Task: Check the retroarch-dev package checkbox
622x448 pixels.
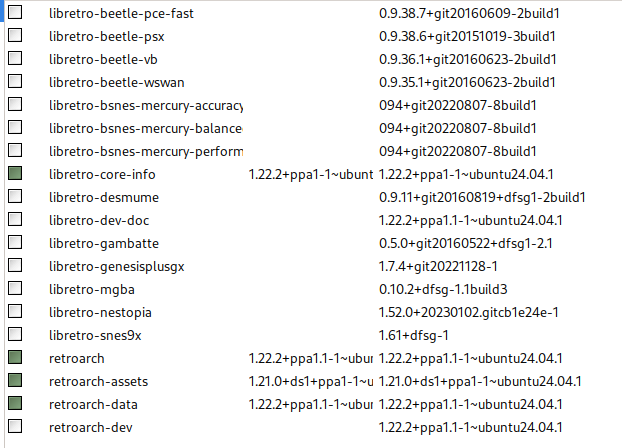Action: pos(15,427)
